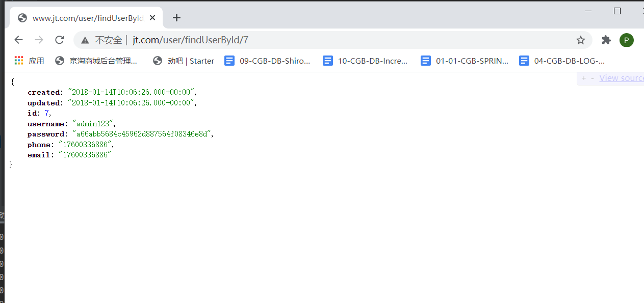Open the extensions puzzle-piece icon
Image resolution: width=644 pixels, height=303 pixels.
(606, 40)
